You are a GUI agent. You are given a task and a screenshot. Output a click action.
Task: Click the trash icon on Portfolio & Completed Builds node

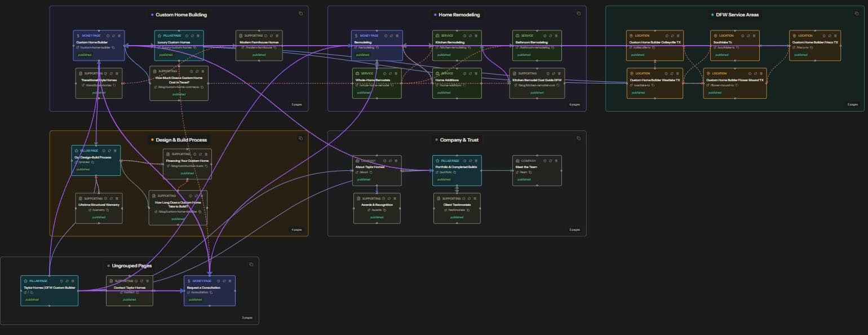click(476, 161)
